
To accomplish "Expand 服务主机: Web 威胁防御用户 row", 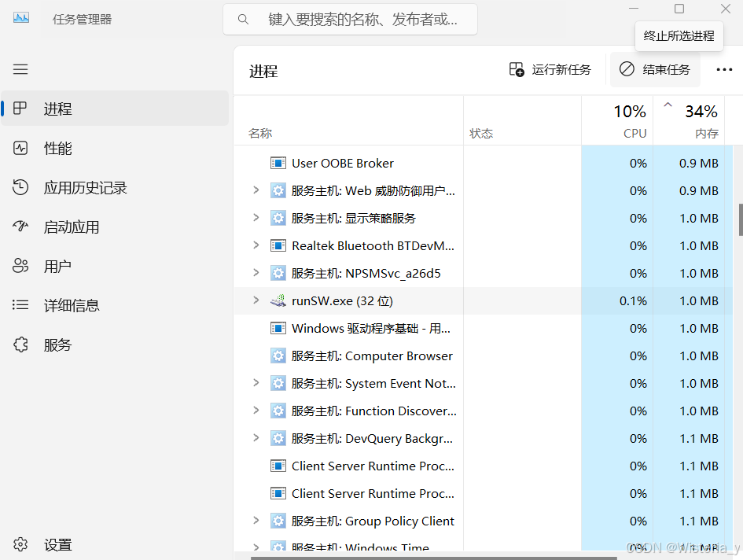I will (x=256, y=190).
